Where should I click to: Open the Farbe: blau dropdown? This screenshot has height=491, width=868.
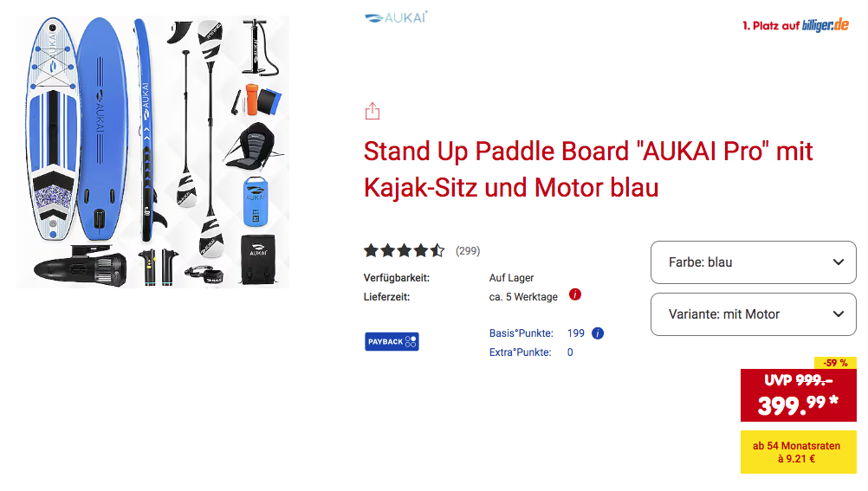[x=754, y=262]
